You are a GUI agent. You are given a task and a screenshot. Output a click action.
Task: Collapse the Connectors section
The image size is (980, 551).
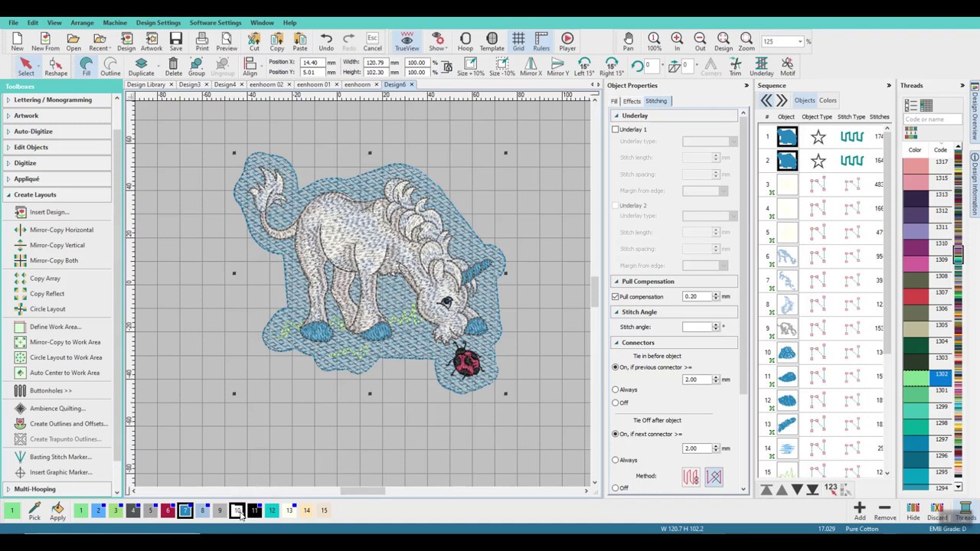[616, 342]
